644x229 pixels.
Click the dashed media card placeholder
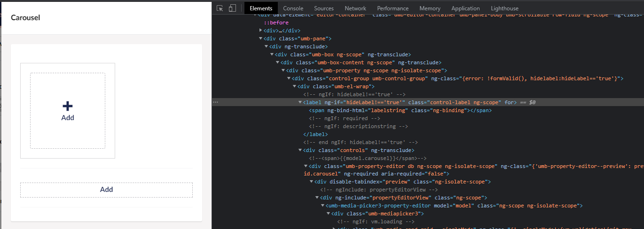click(68, 111)
